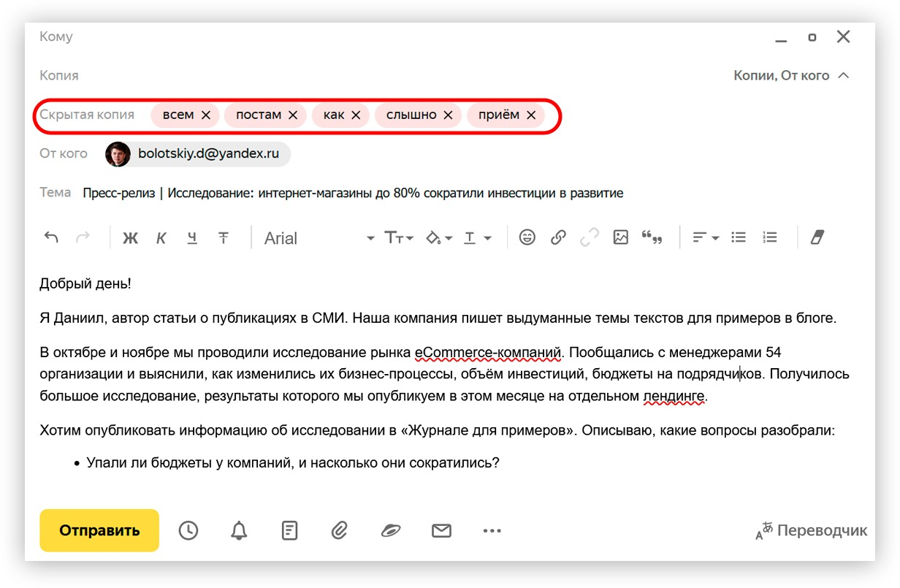900x588 pixels.
Task: Open the font size dropdown
Action: (399, 238)
